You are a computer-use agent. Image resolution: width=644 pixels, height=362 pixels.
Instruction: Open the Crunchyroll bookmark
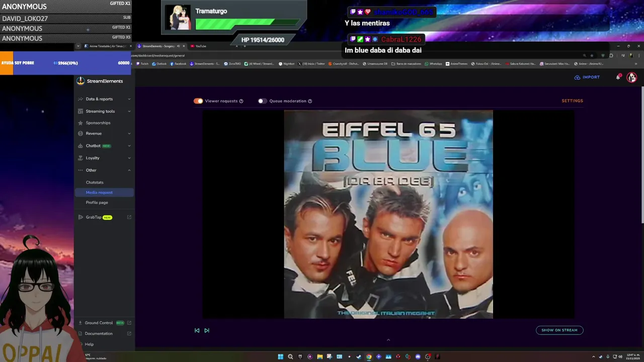point(344,64)
